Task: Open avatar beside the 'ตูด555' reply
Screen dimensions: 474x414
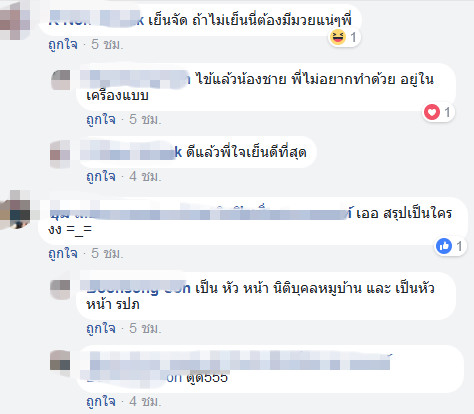Action: 60,362
